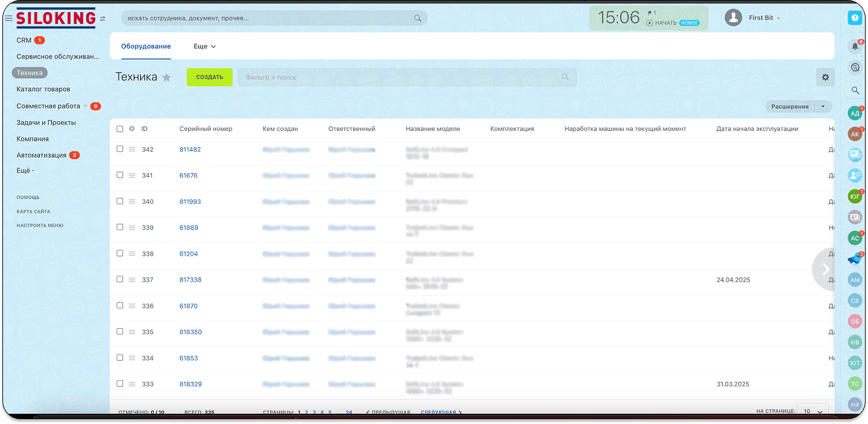868x424 pixels.
Task: Check the box for row ID 337
Action: point(119,279)
